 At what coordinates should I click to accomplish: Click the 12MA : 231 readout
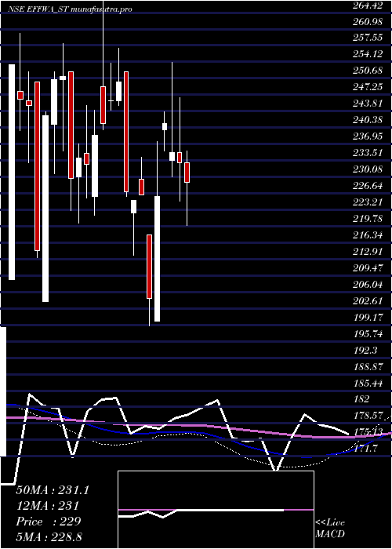click(x=47, y=506)
